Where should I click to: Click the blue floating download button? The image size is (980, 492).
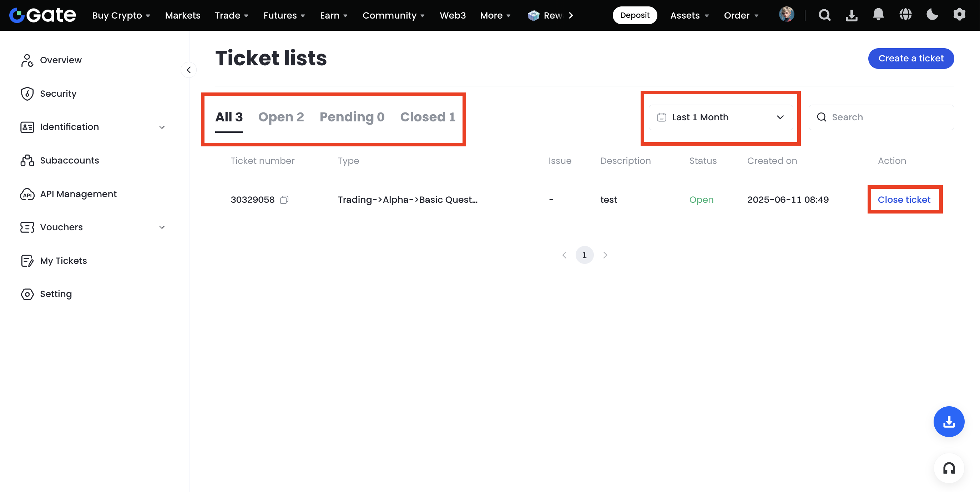pyautogui.click(x=949, y=422)
